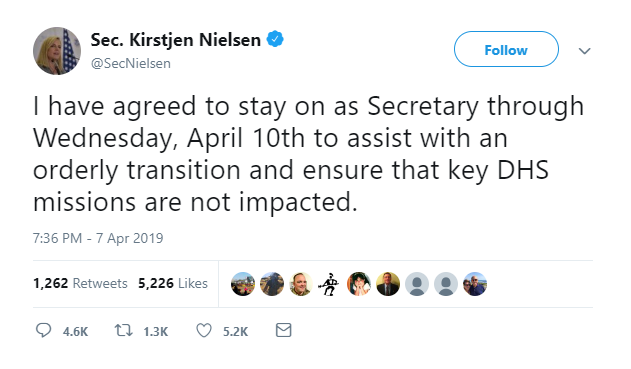Open the avatar of man in suit

tap(388, 284)
